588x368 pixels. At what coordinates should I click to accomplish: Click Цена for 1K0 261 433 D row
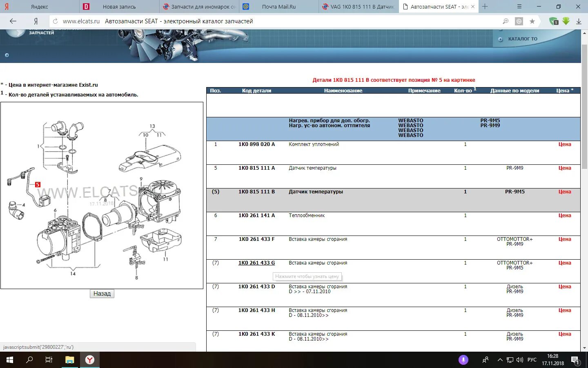565,287
